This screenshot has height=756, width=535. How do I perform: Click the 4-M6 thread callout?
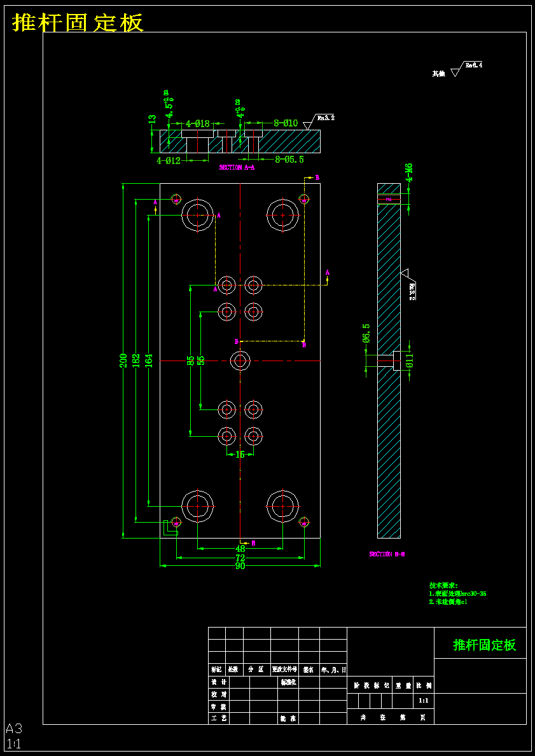tap(409, 172)
